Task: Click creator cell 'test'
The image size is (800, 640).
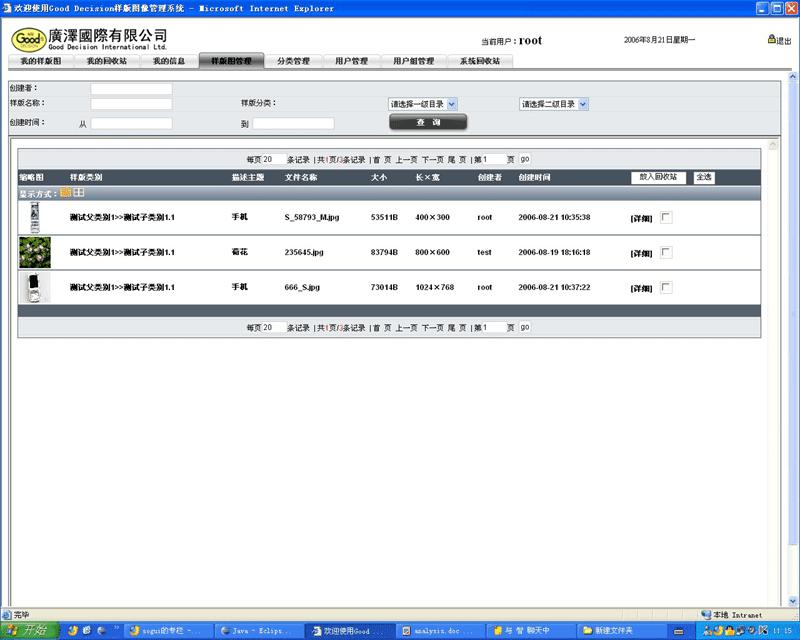Action: point(484,252)
